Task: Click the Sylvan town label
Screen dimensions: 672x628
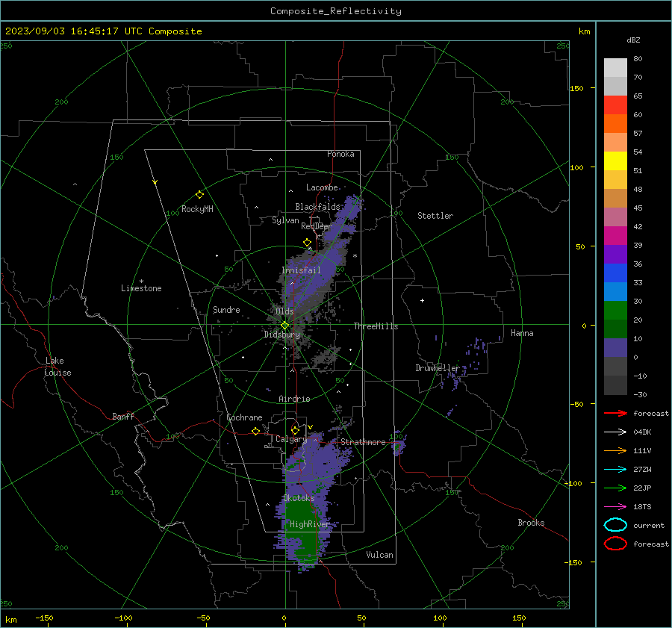Action: pos(285,220)
